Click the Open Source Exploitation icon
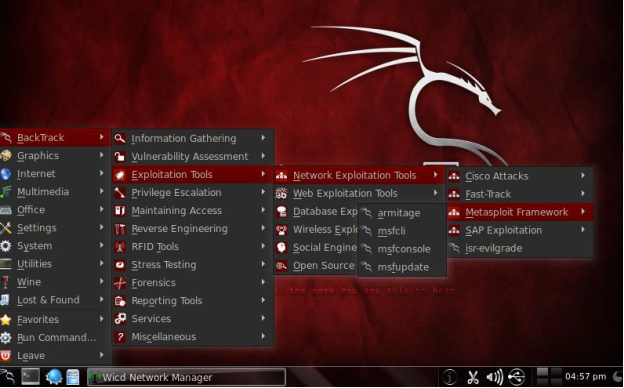The width and height of the screenshot is (624, 388). coord(281,266)
